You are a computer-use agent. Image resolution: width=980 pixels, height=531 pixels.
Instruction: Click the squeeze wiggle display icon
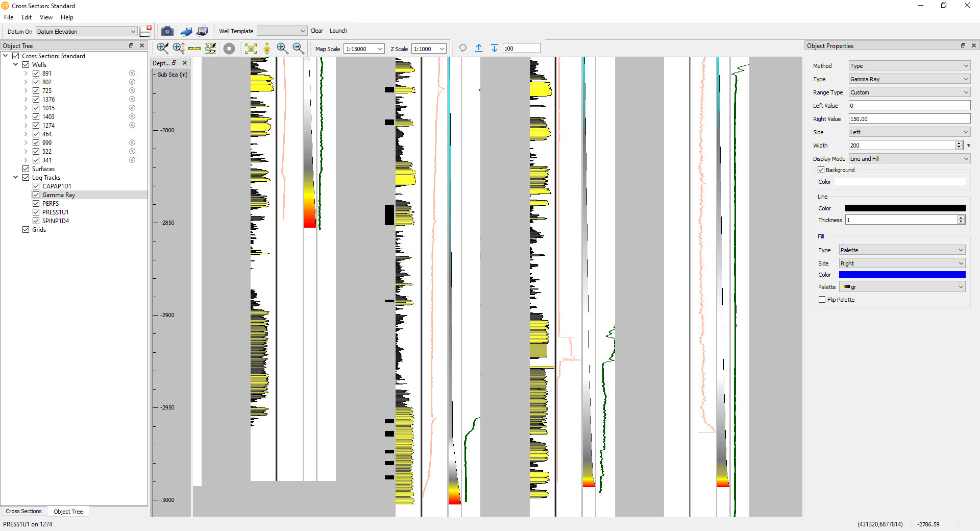(x=210, y=49)
